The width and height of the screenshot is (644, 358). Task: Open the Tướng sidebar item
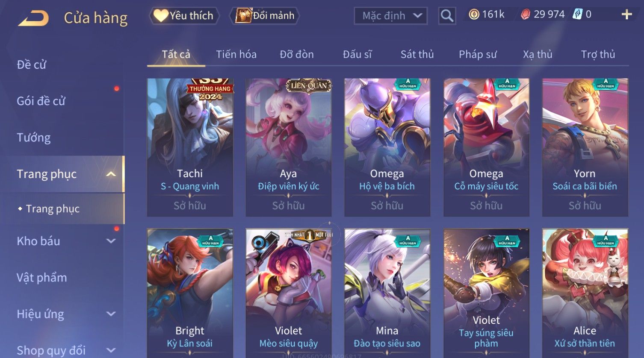33,138
